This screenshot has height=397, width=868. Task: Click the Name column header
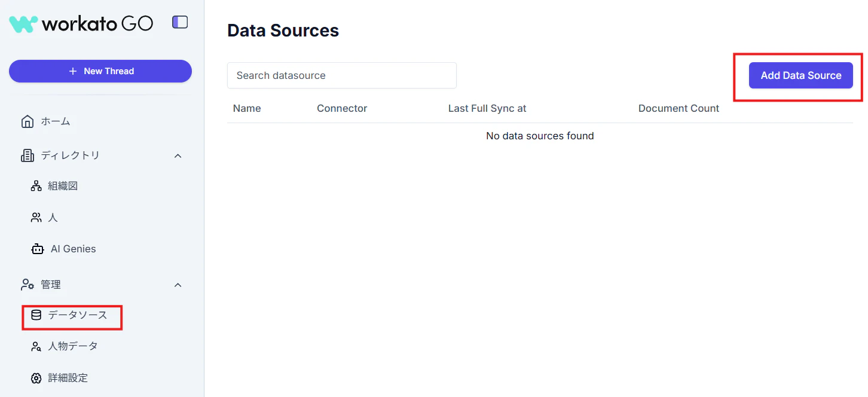tap(247, 108)
